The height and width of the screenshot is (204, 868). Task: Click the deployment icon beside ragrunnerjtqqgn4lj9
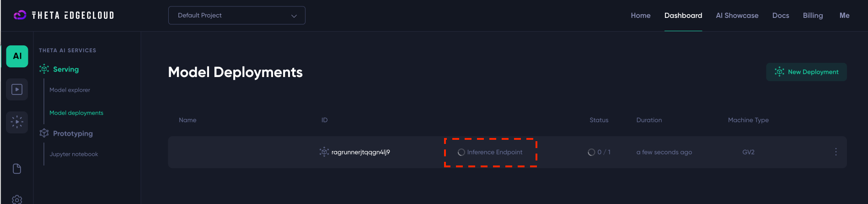(x=324, y=152)
